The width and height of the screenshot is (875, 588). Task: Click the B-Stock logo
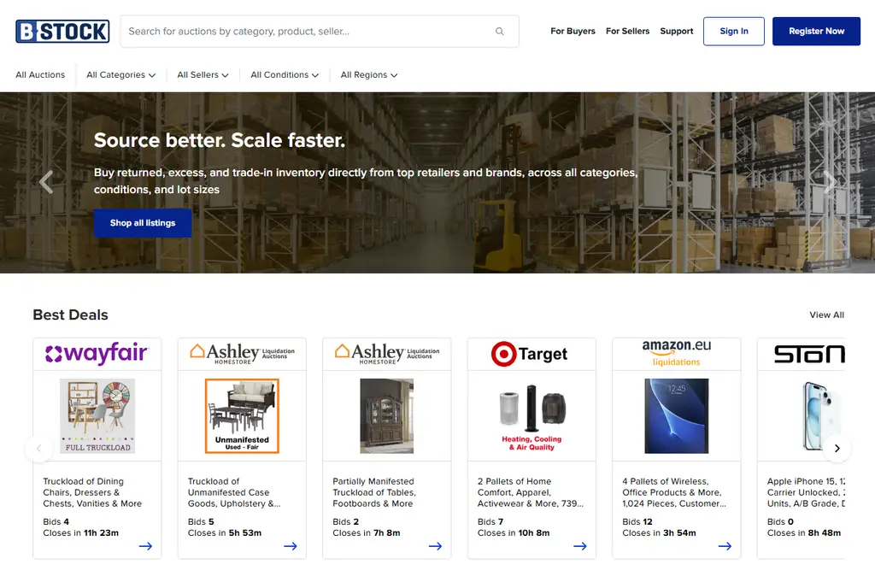[x=62, y=32]
